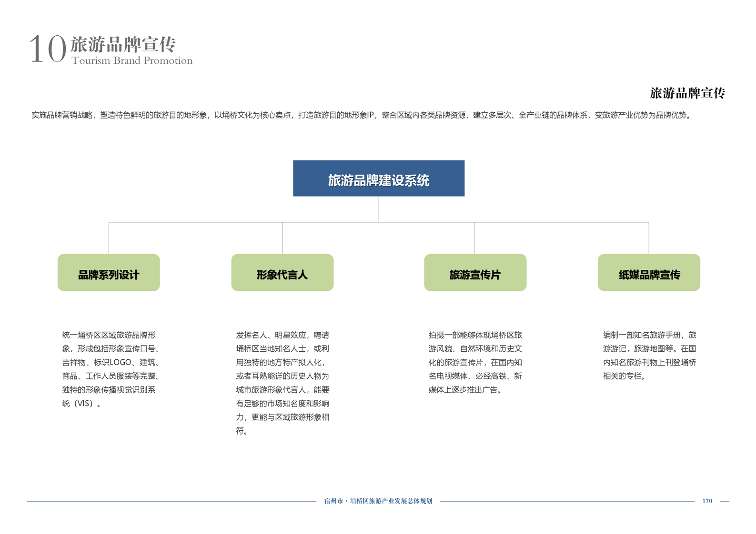This screenshot has height=534, width=756.
Task: Click the 形象代言人 green box
Action: pyautogui.click(x=282, y=273)
